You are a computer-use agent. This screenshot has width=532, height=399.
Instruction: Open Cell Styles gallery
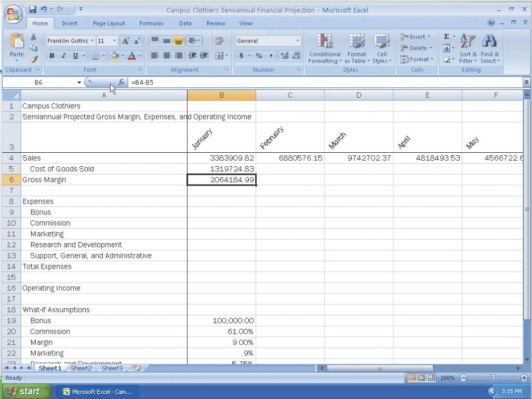[x=382, y=48]
